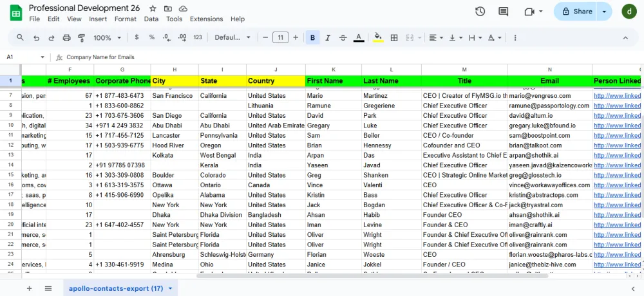
Task: Click the move to folder icon
Action: click(x=168, y=8)
